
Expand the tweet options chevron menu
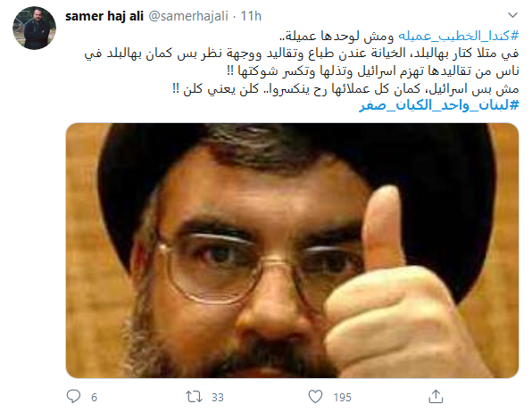[512, 15]
